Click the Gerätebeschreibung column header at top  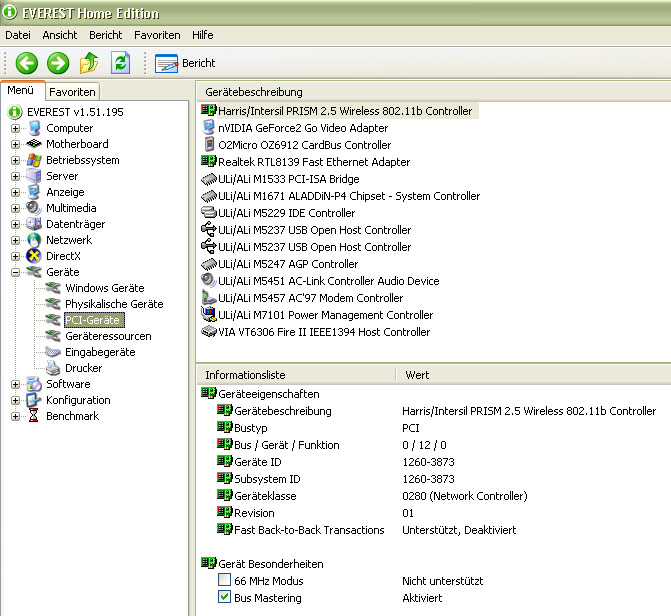click(x=433, y=92)
